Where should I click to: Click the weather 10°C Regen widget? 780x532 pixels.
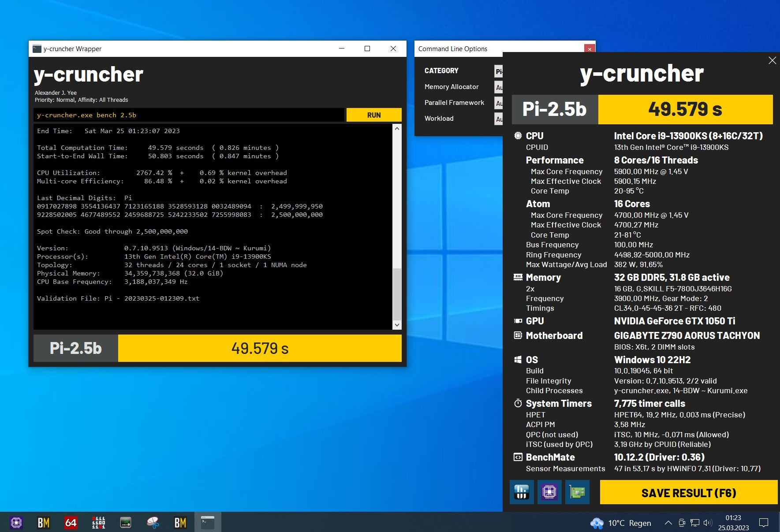[x=621, y=523]
